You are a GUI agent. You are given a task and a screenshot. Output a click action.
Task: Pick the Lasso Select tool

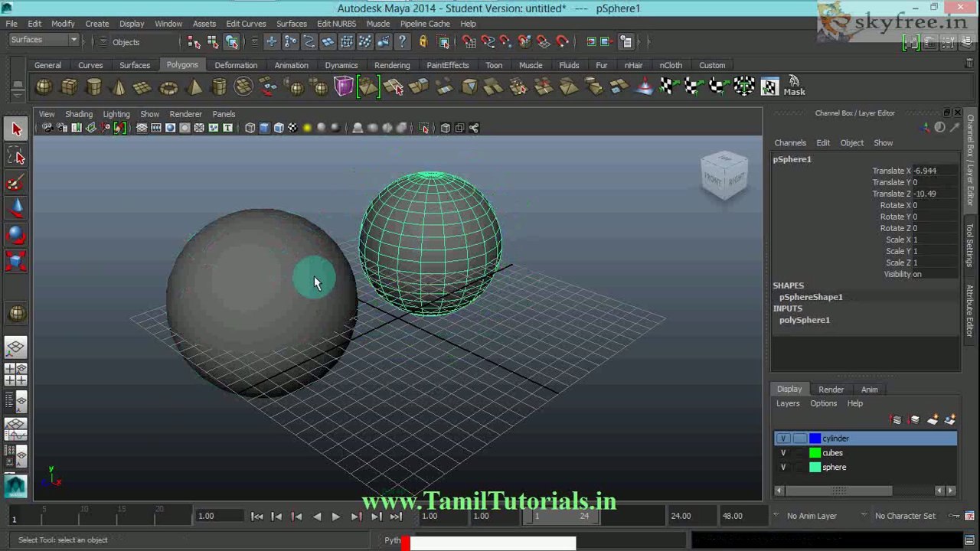coord(16,156)
